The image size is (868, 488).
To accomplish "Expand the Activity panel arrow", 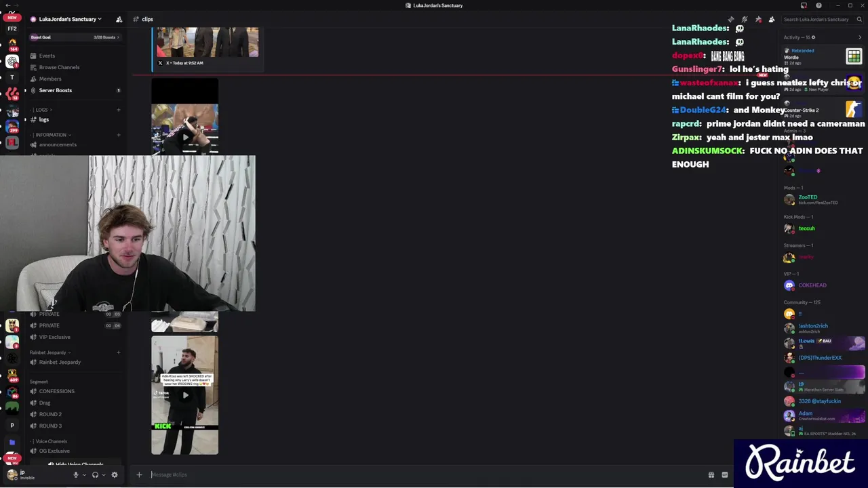I will (x=860, y=37).
